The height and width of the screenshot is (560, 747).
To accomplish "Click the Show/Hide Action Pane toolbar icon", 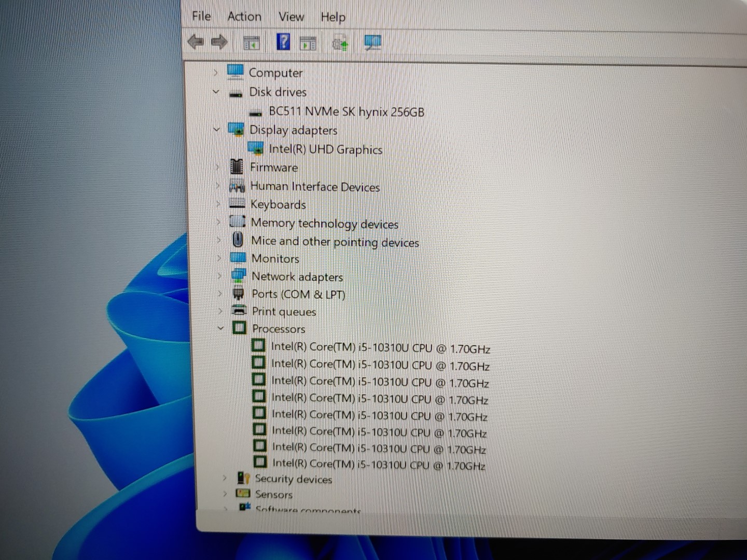I will 308,44.
